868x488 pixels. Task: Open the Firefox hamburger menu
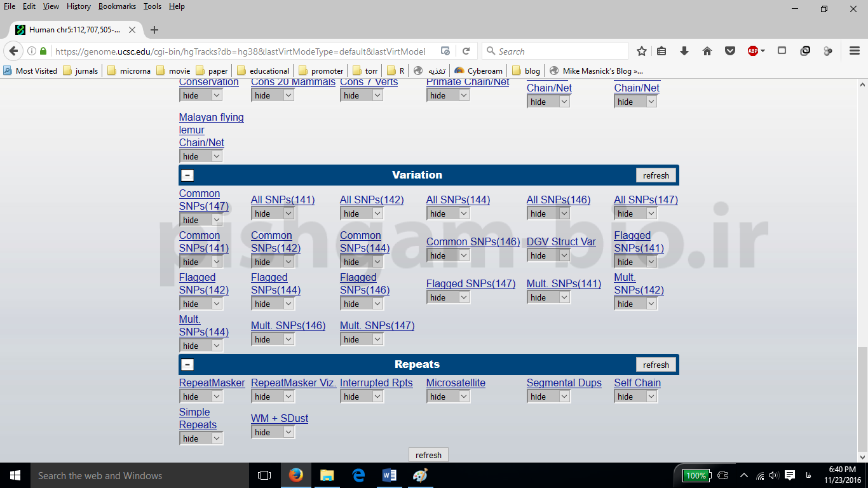pos(855,51)
